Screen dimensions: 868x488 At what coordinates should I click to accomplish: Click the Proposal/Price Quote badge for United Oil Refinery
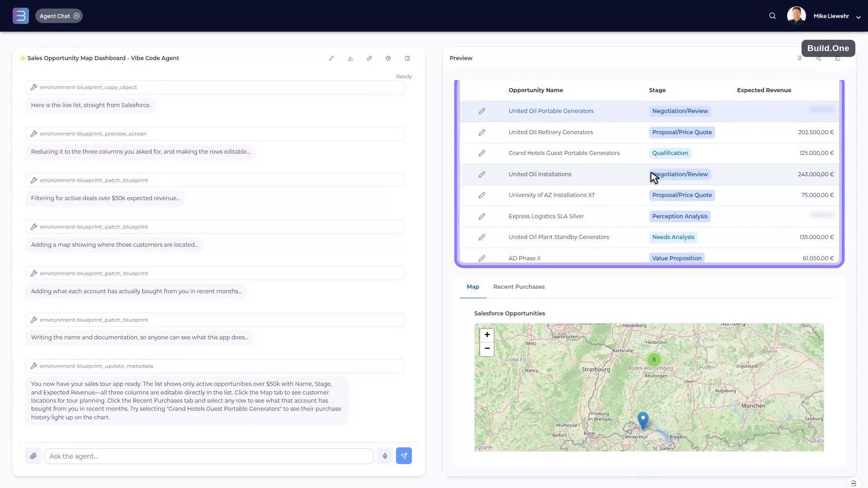682,132
